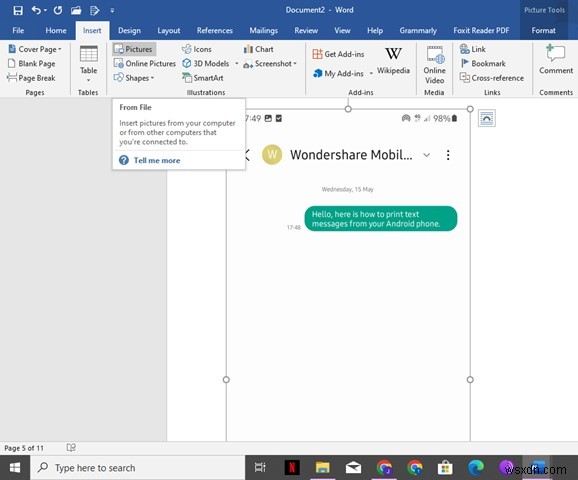Open the Grammarly tab
The width and height of the screenshot is (578, 480).
click(418, 31)
